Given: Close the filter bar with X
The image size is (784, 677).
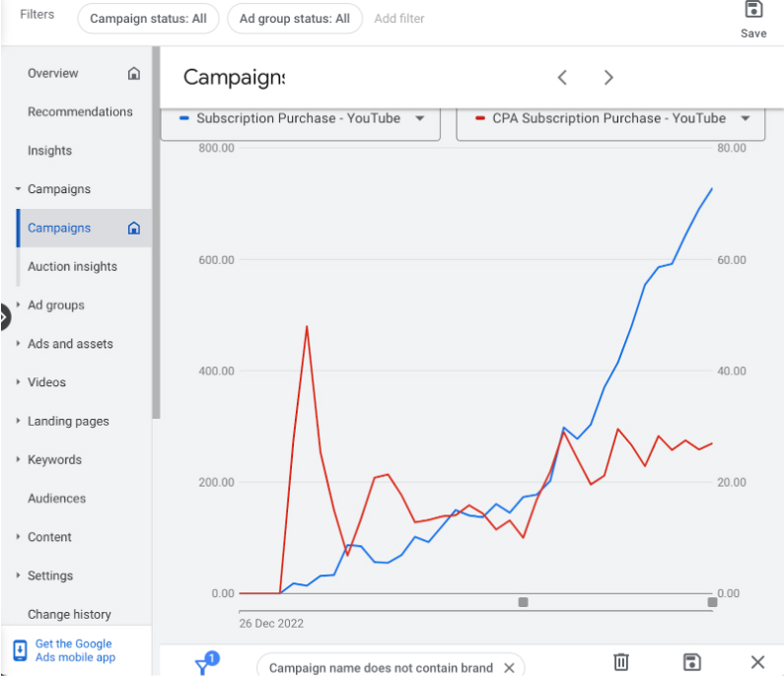Looking at the screenshot, I should coord(757,662).
